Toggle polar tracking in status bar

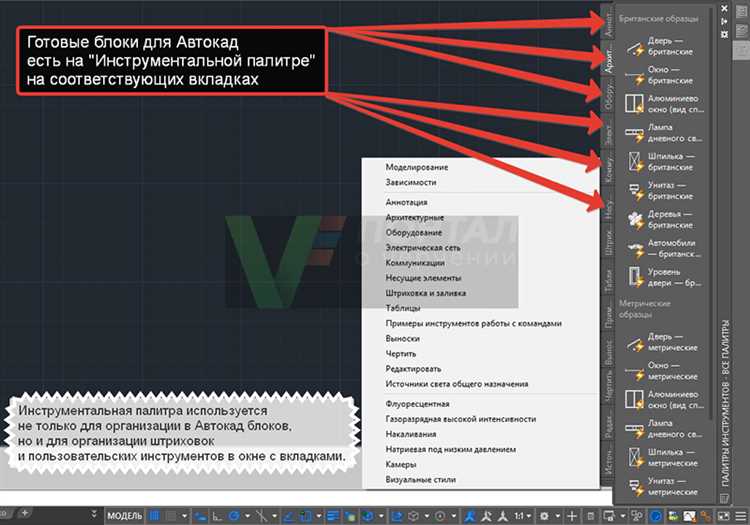point(234,516)
